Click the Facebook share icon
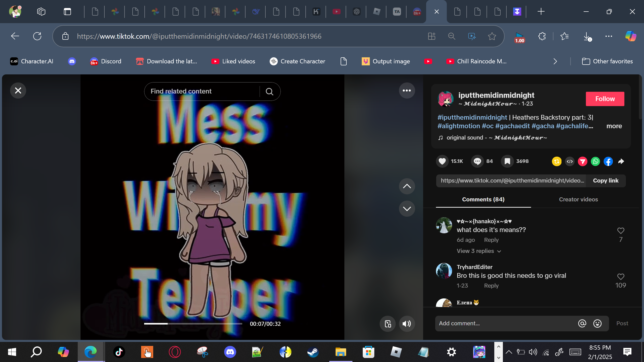The height and width of the screenshot is (362, 644). (608, 161)
